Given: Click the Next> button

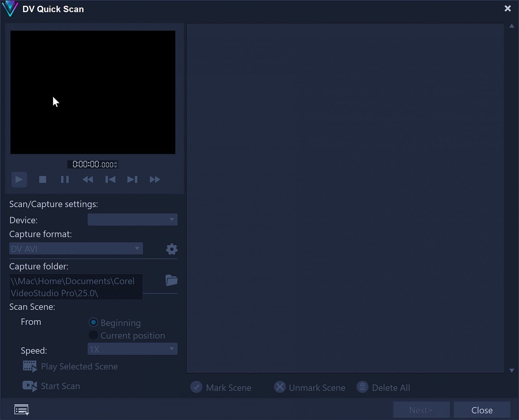Looking at the screenshot, I should tap(421, 410).
